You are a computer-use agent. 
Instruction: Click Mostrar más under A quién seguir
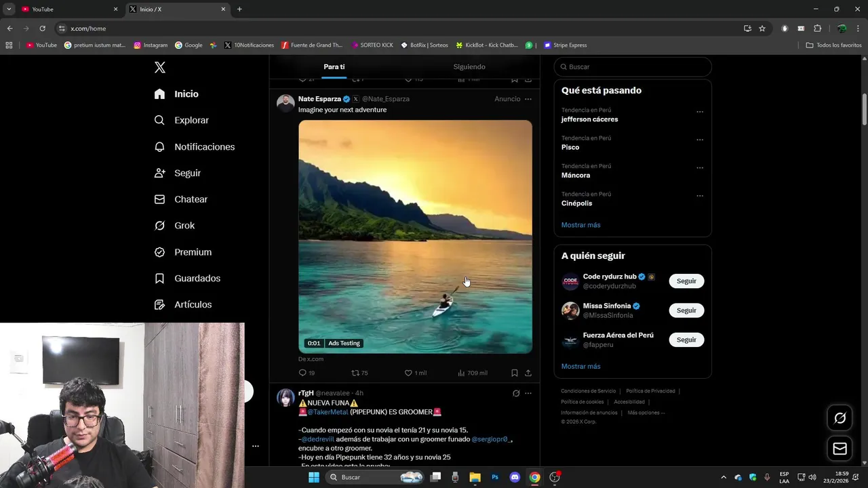(580, 367)
